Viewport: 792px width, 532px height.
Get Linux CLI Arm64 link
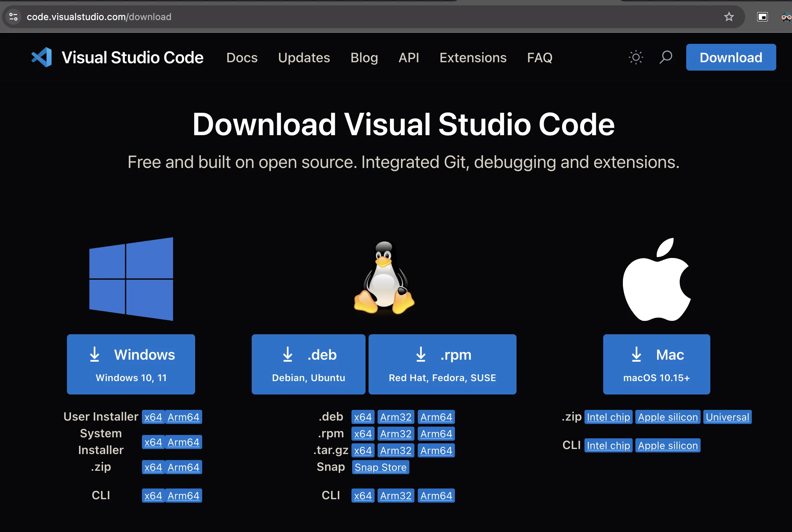(437, 496)
